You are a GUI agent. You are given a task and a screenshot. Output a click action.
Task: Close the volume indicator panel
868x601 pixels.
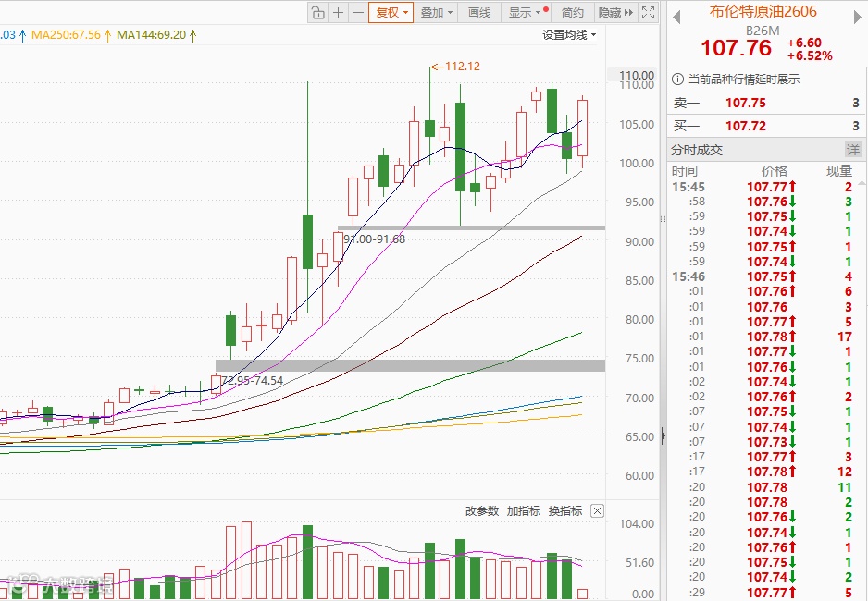tap(597, 511)
